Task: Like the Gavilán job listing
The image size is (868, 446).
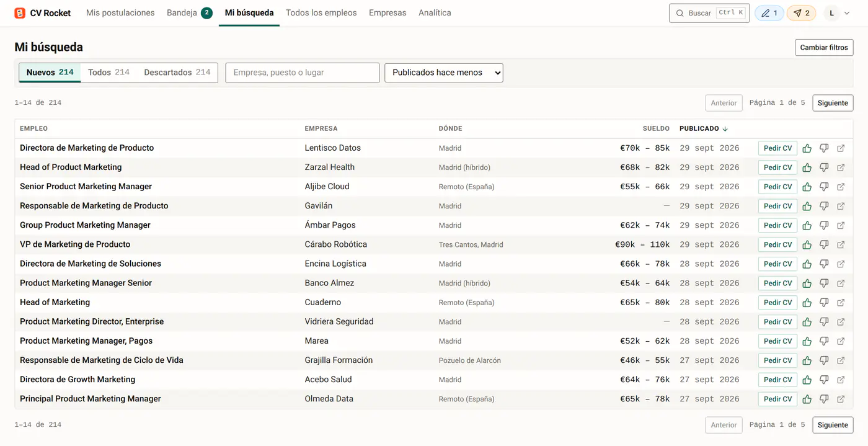Action: (807, 206)
